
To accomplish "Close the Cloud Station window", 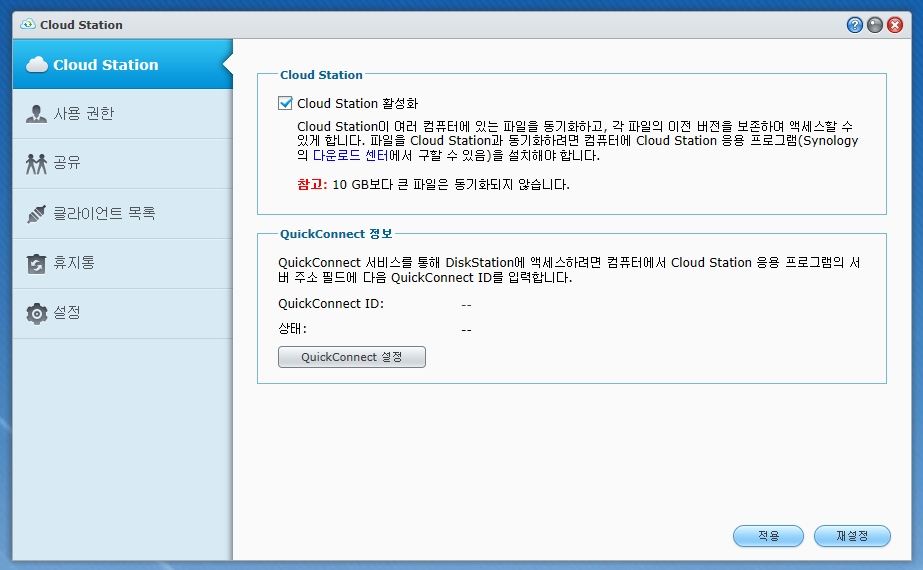I will [894, 25].
